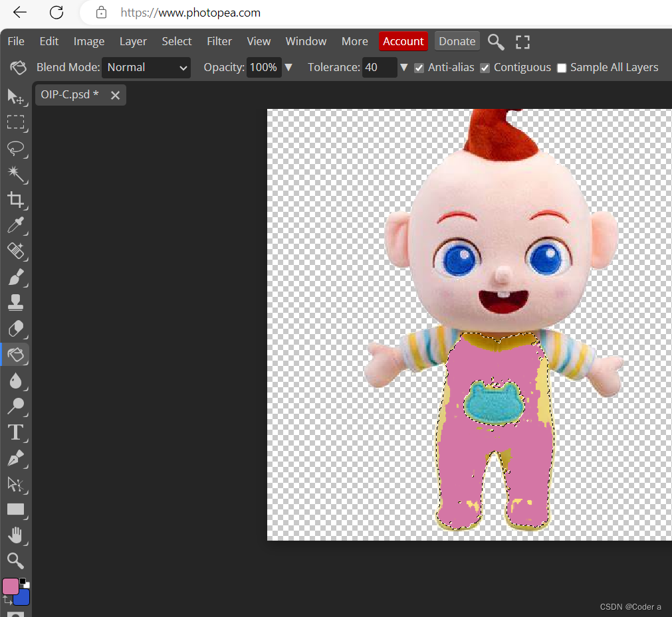Screen dimensions: 672x617
Task: Open the pink foreground color swatch
Action: (9, 586)
